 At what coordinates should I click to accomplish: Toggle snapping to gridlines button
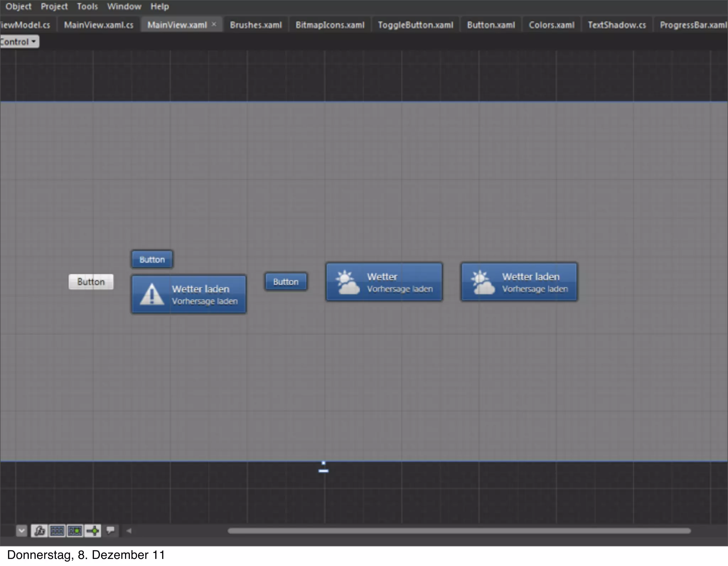click(75, 531)
